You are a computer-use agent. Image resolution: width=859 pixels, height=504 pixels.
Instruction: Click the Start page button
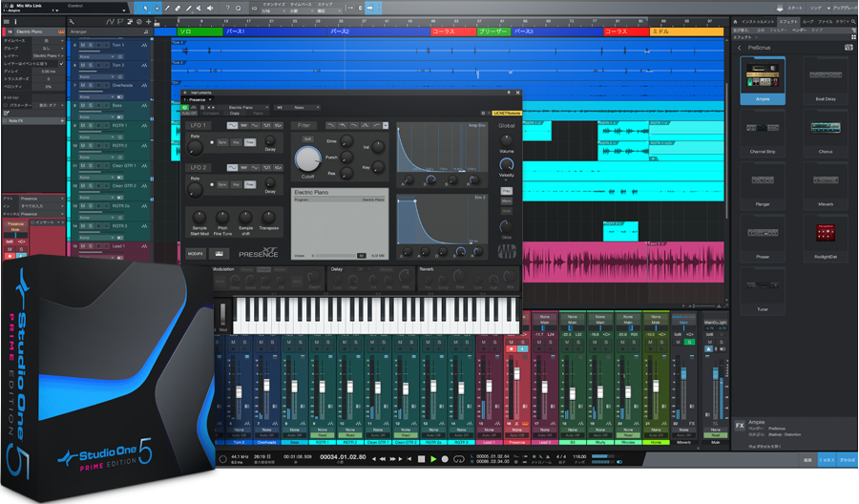(794, 9)
